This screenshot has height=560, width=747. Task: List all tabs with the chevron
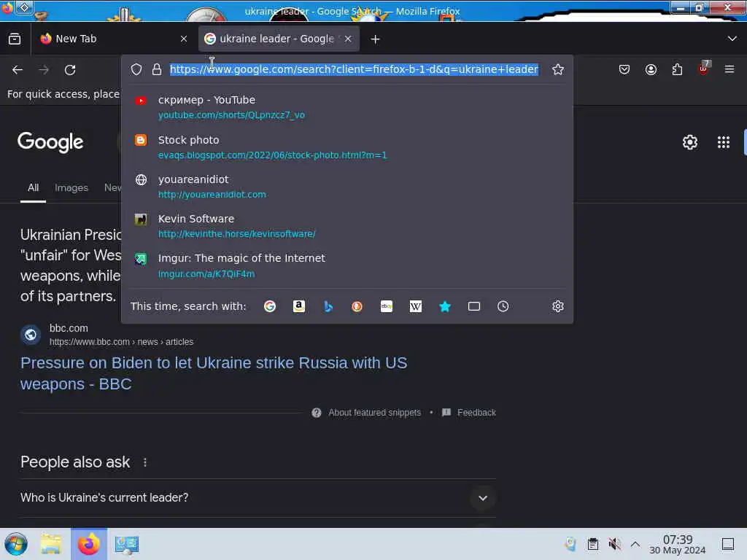(x=732, y=39)
